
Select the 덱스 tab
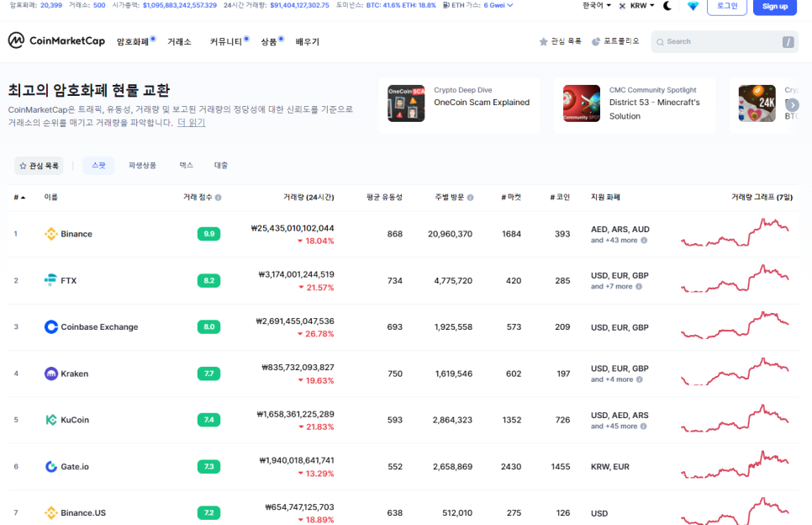pyautogui.click(x=187, y=166)
